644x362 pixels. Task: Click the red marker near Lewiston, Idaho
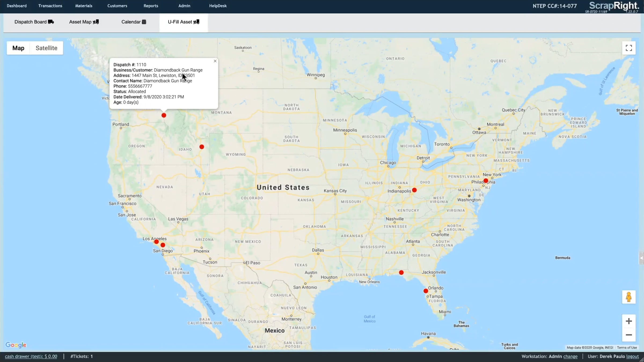[x=164, y=115]
